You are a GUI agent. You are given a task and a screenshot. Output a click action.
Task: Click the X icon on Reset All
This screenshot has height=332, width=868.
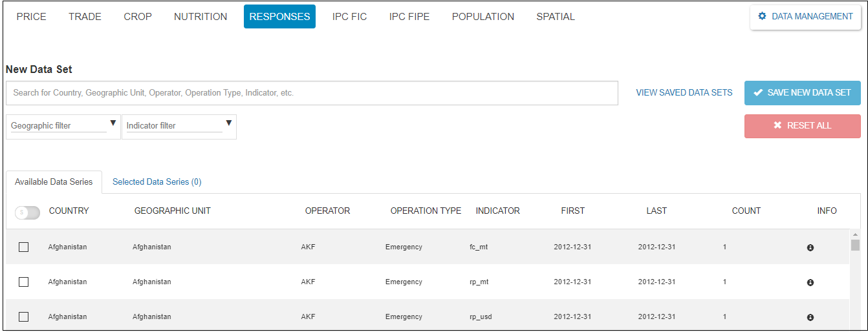click(777, 125)
